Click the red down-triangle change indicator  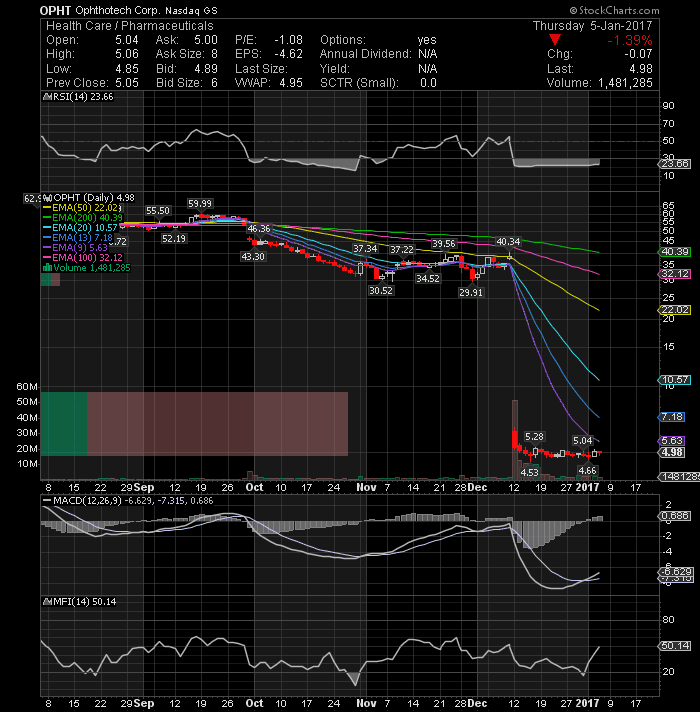pos(555,40)
